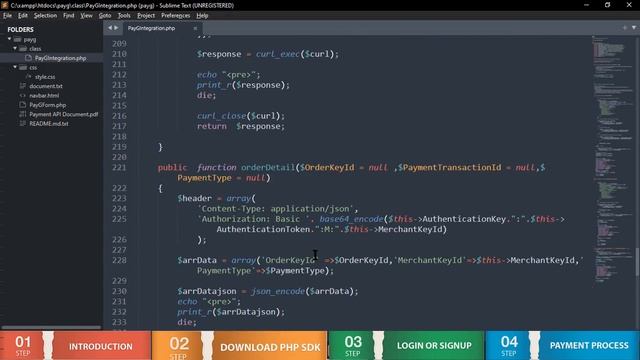Select the payg folder icon
Viewport: 640px width, 360px height.
pos(18,40)
